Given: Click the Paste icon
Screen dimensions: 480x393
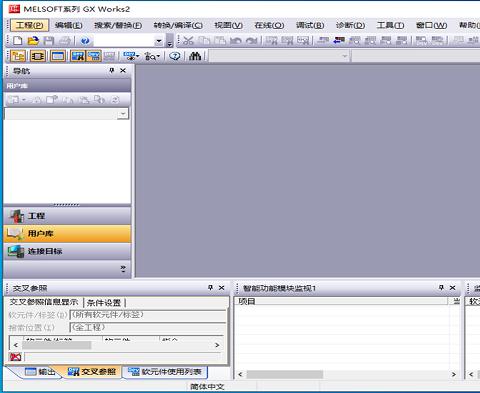Looking at the screenshot, I should point(220,41).
